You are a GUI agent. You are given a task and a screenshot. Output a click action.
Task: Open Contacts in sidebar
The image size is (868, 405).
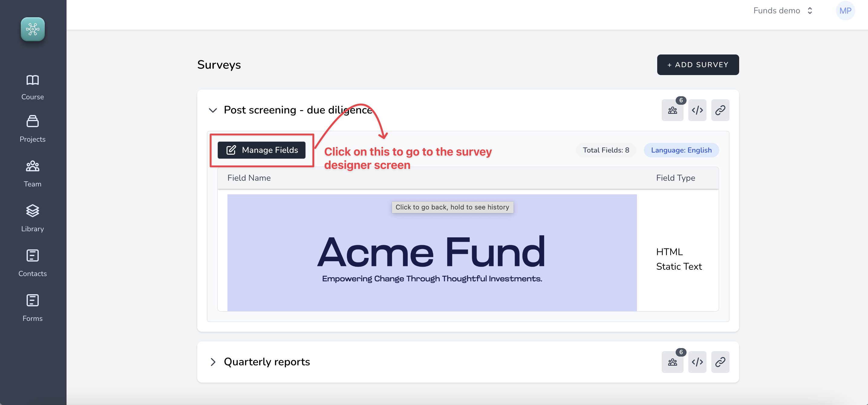click(33, 263)
